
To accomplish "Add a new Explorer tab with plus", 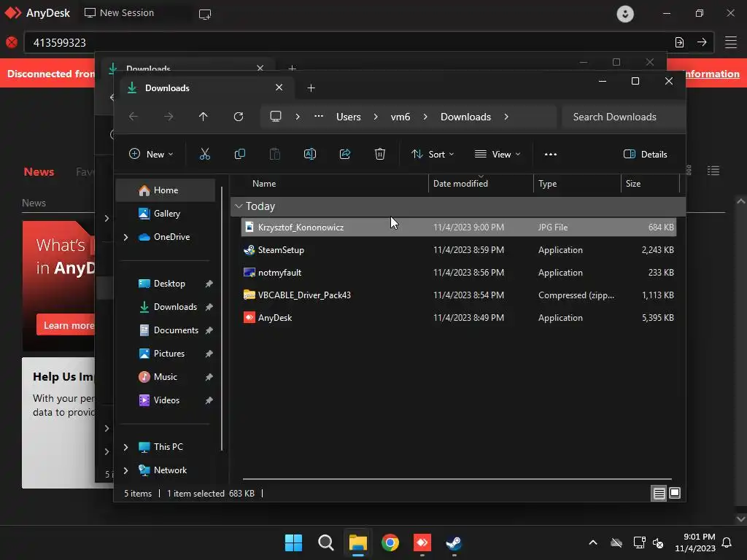I will point(311,88).
